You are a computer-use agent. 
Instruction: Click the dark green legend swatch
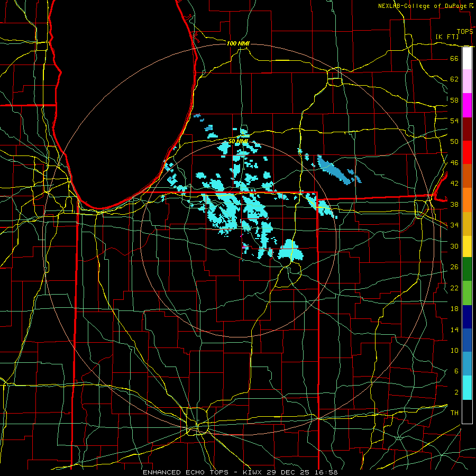(467, 269)
